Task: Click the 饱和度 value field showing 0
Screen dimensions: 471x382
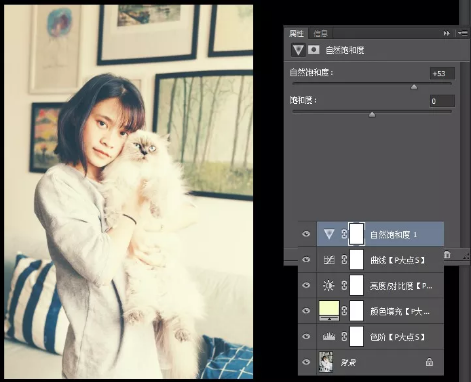Action: 442,101
